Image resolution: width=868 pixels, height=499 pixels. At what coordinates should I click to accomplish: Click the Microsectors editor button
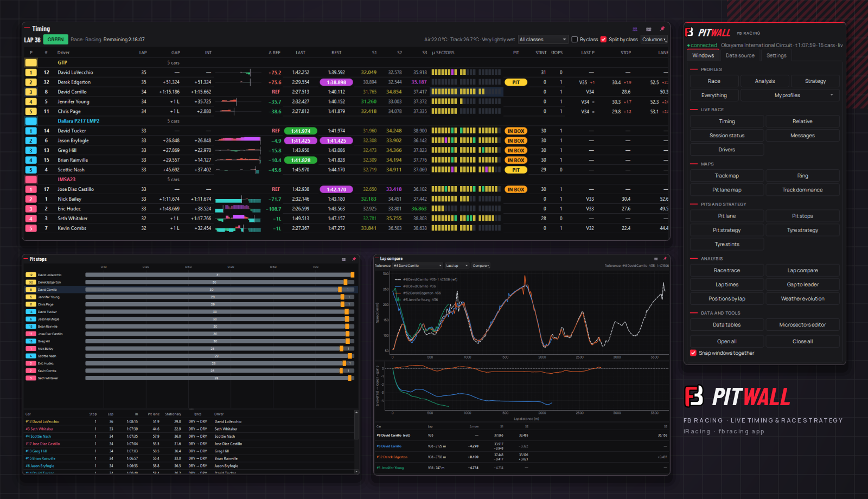coord(802,325)
